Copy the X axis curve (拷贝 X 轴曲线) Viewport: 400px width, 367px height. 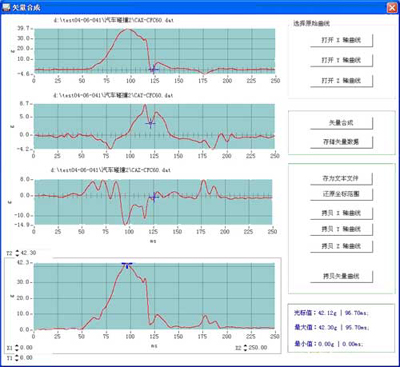click(x=341, y=213)
